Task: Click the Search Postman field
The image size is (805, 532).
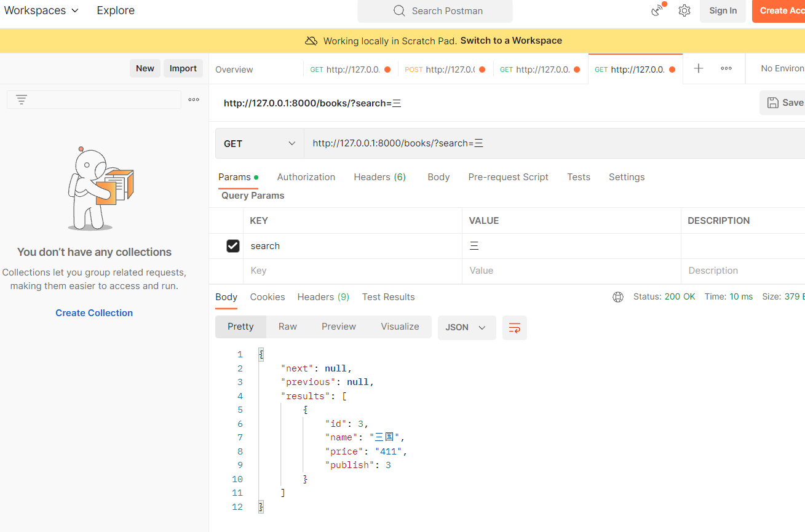Action: click(435, 11)
